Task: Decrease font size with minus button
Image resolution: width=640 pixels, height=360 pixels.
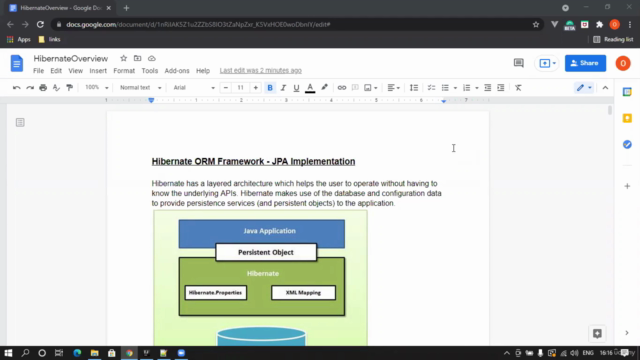Action: pos(226,88)
